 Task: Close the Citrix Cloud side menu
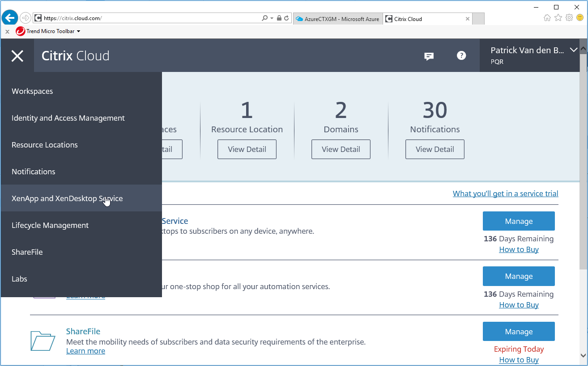[17, 55]
